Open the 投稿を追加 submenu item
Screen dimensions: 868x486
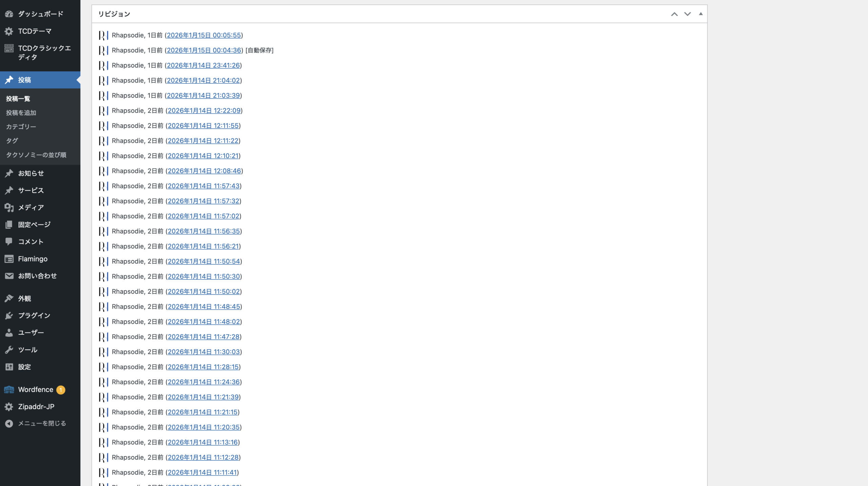pos(21,113)
